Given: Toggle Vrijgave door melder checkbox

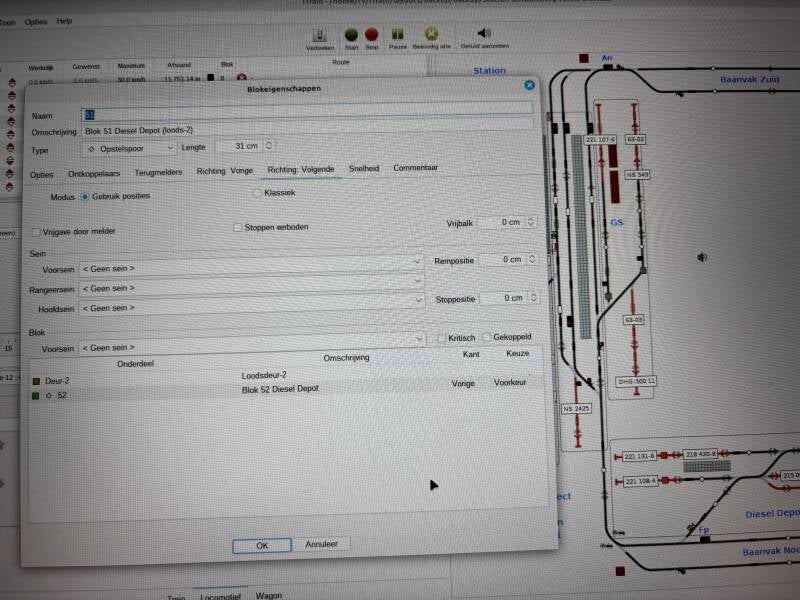Looking at the screenshot, I should 36,232.
